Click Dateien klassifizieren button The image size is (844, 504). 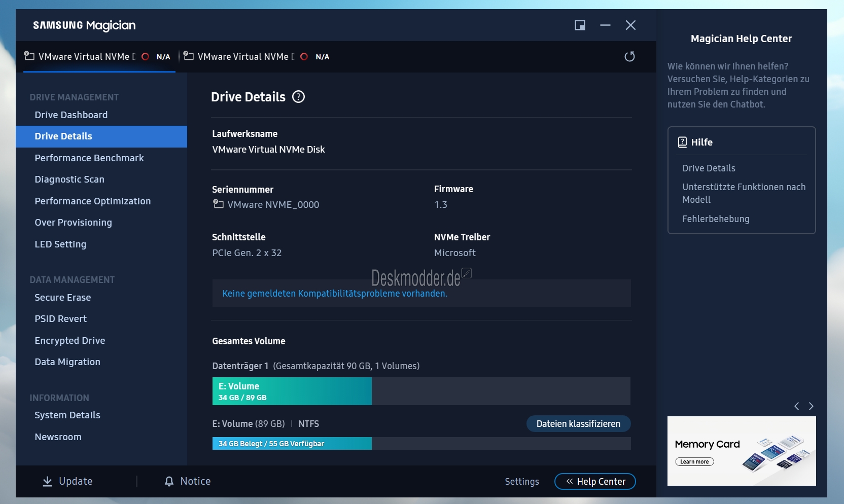click(x=578, y=424)
